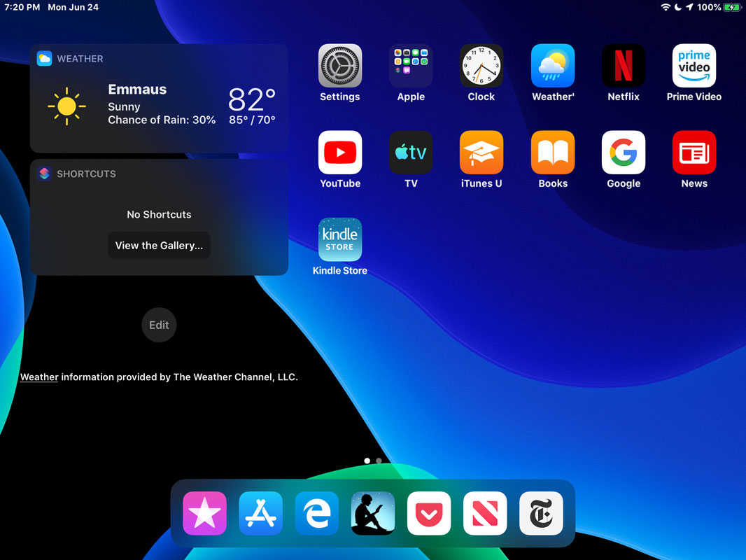
Task: Tap the battery icon in status bar
Action: 732,7
